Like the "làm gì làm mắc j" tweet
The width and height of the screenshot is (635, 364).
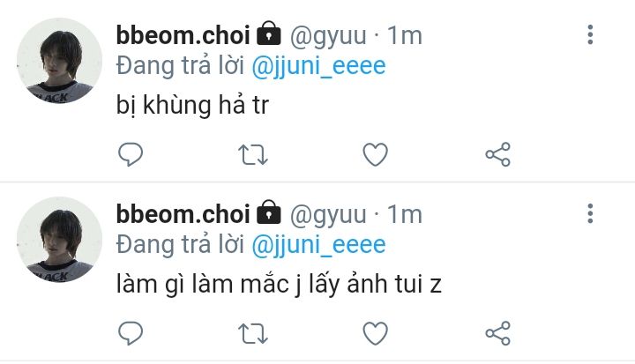coord(375,333)
